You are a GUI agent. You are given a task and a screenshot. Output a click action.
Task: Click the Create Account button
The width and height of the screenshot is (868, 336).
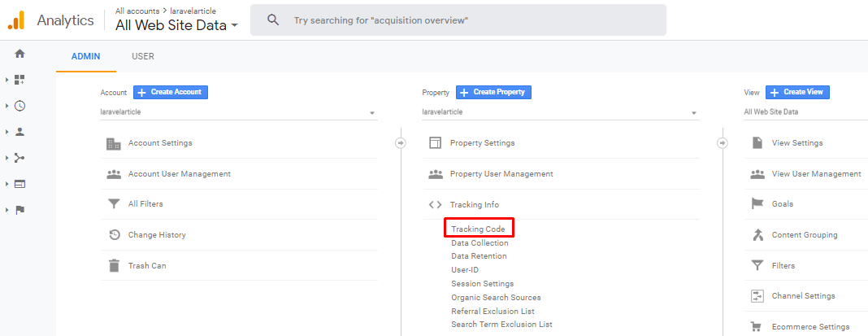coord(171,92)
